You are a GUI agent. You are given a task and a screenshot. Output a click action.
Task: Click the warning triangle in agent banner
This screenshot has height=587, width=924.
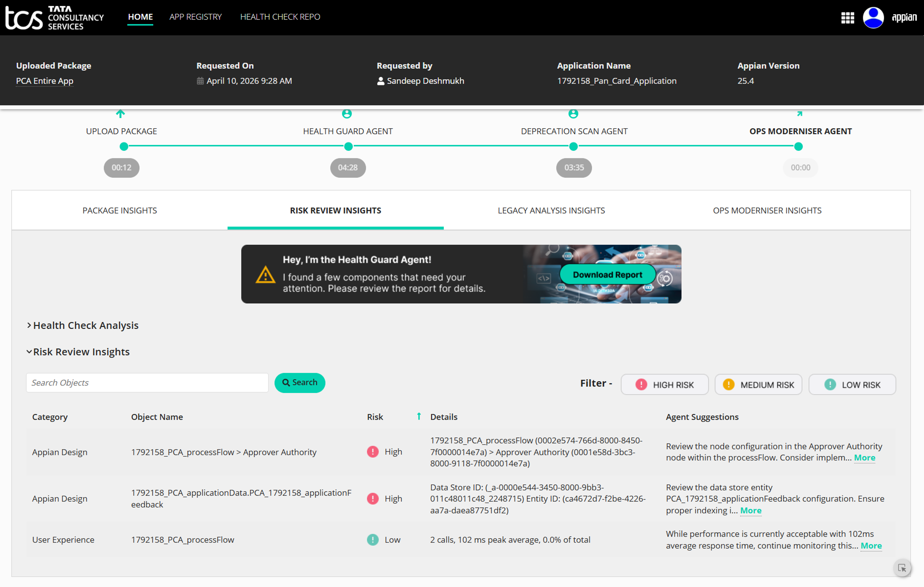tap(266, 275)
